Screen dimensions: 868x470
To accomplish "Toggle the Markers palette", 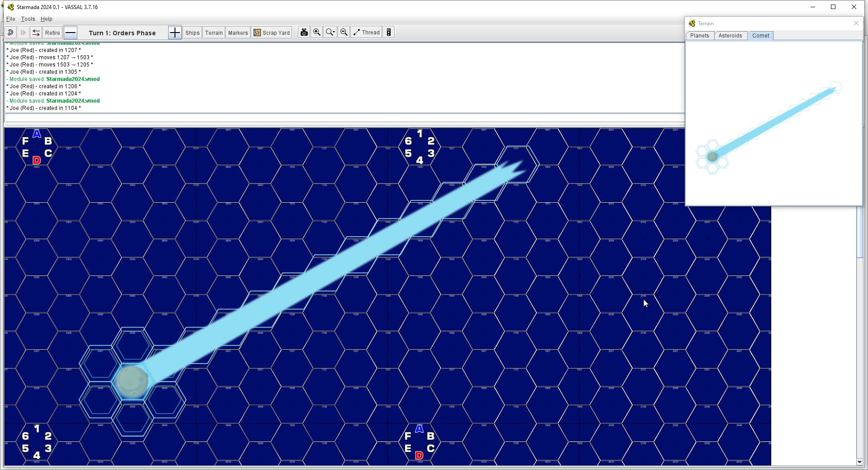I will [x=238, y=33].
